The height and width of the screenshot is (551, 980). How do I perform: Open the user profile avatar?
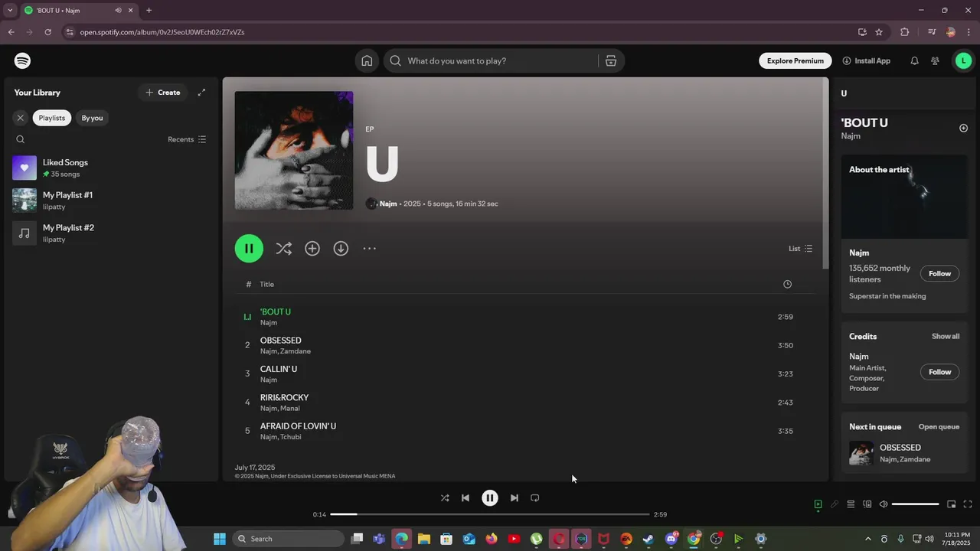click(963, 60)
